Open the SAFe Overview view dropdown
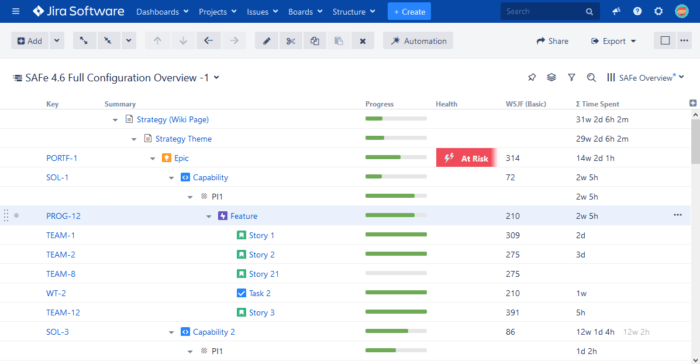700x364 pixels. 646,78
